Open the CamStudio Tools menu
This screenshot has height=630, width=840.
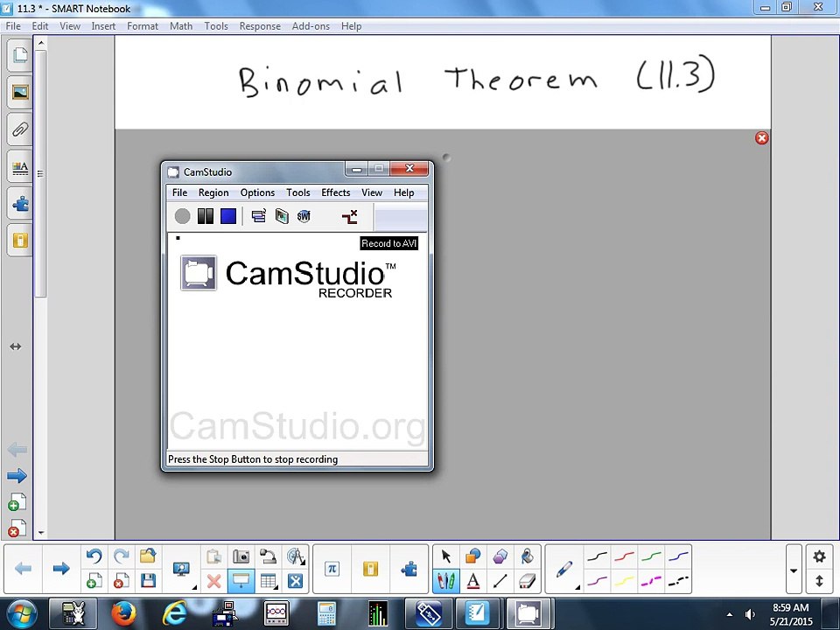coord(297,192)
